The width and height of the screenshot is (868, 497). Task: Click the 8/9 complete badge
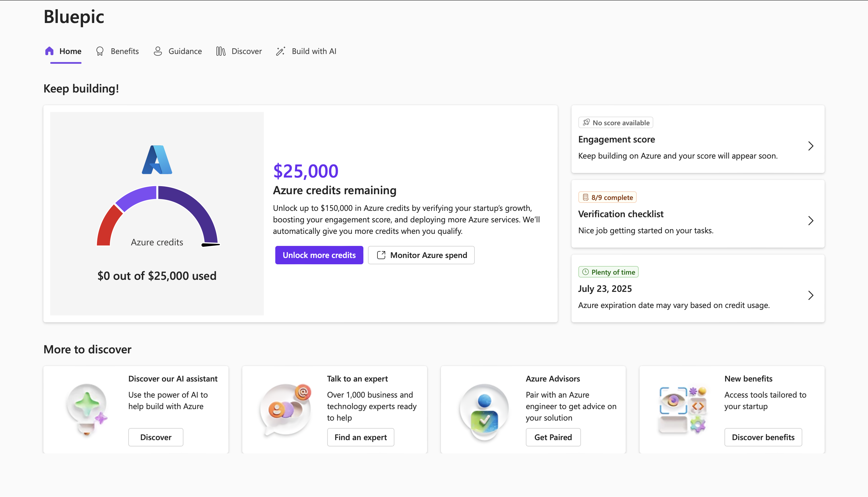pyautogui.click(x=607, y=197)
